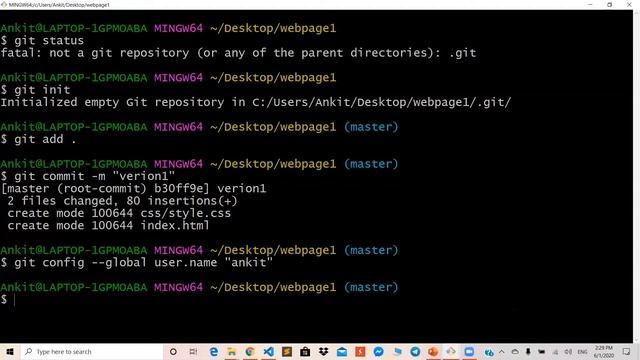The height and width of the screenshot is (360, 640).
Task: Launch Microsoft Edge from the taskbar
Action: coord(213,351)
